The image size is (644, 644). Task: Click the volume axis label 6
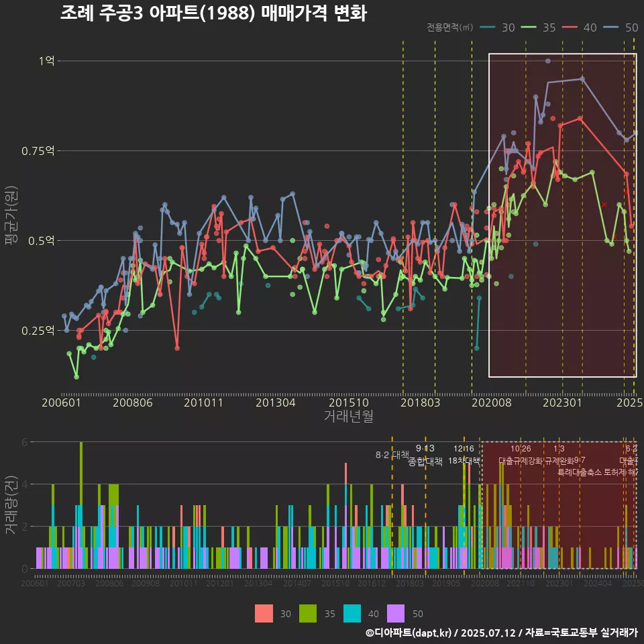tap(25, 442)
